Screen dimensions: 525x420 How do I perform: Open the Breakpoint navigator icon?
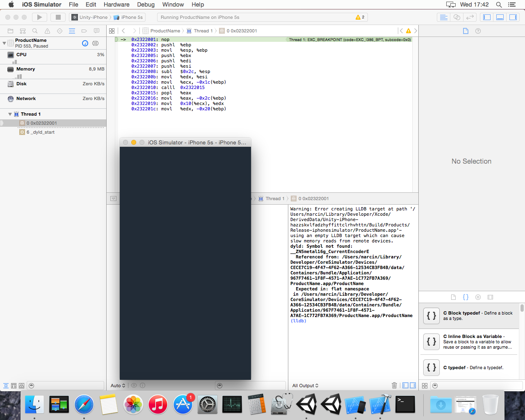coord(84,31)
